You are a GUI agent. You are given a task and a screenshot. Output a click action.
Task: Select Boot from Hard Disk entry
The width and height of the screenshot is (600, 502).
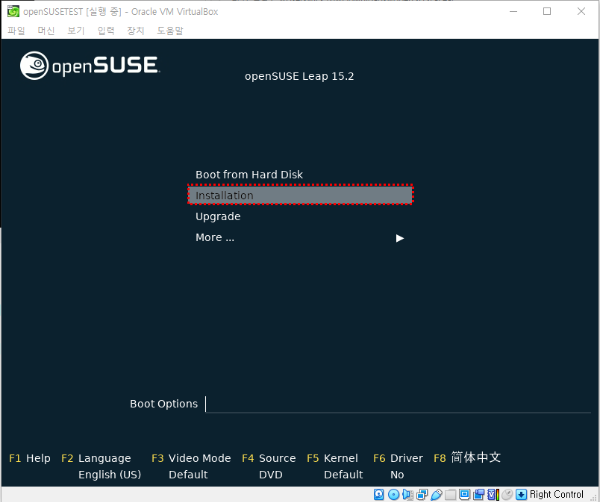(x=249, y=174)
